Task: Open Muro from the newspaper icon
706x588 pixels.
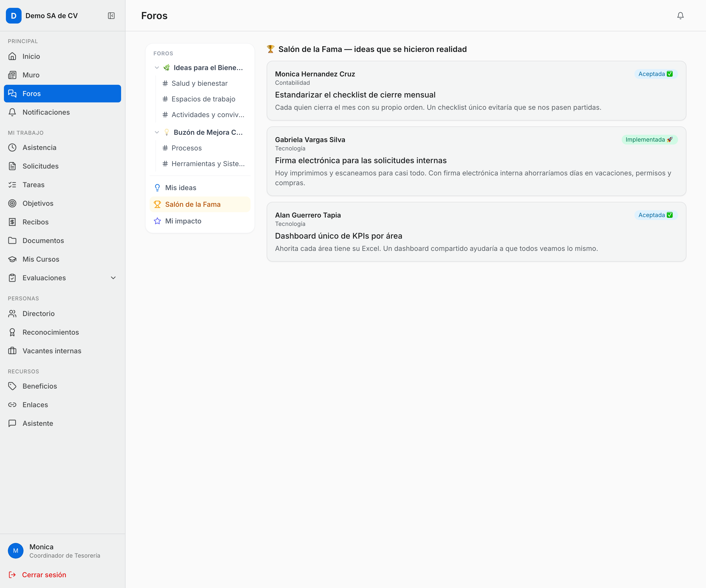Action: 13,75
